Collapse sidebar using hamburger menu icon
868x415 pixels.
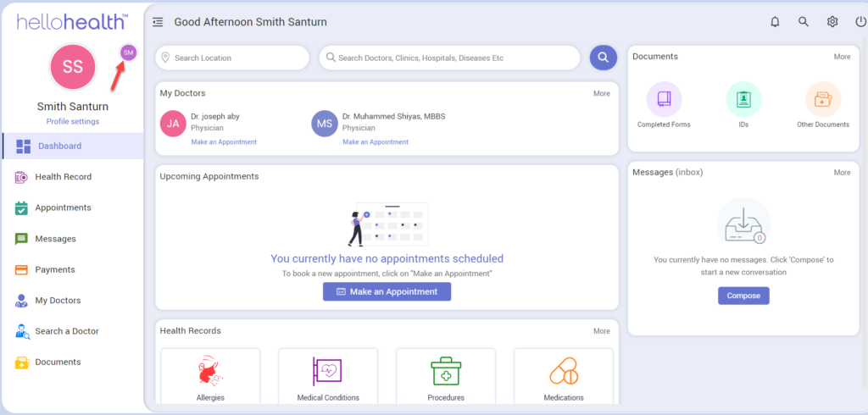pos(158,22)
